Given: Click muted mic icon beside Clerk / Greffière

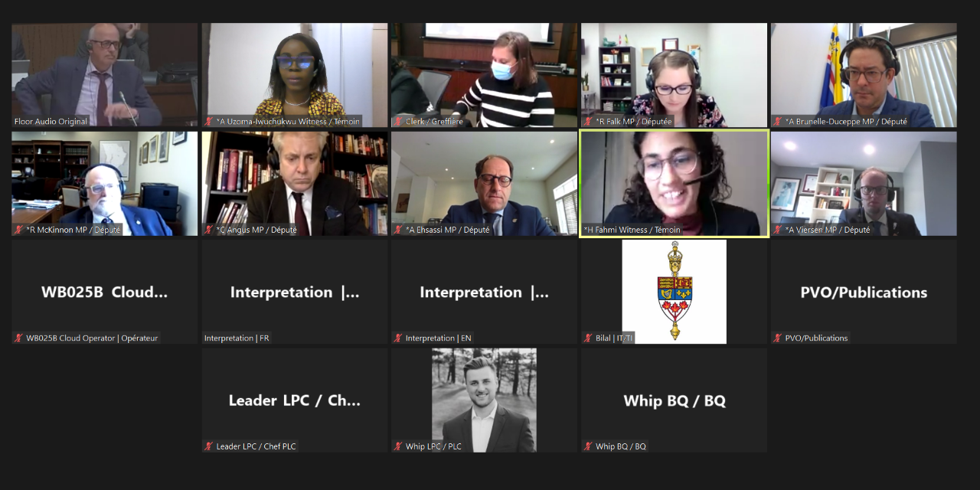Looking at the screenshot, I should [x=398, y=122].
